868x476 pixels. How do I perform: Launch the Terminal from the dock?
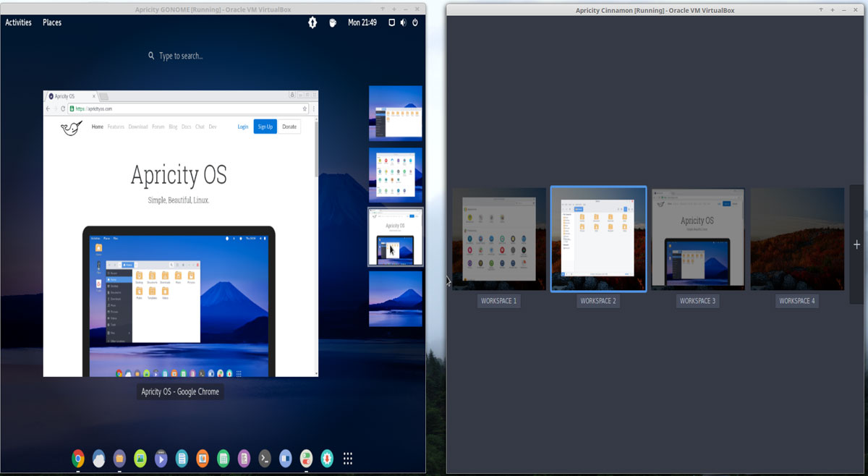tap(265, 458)
